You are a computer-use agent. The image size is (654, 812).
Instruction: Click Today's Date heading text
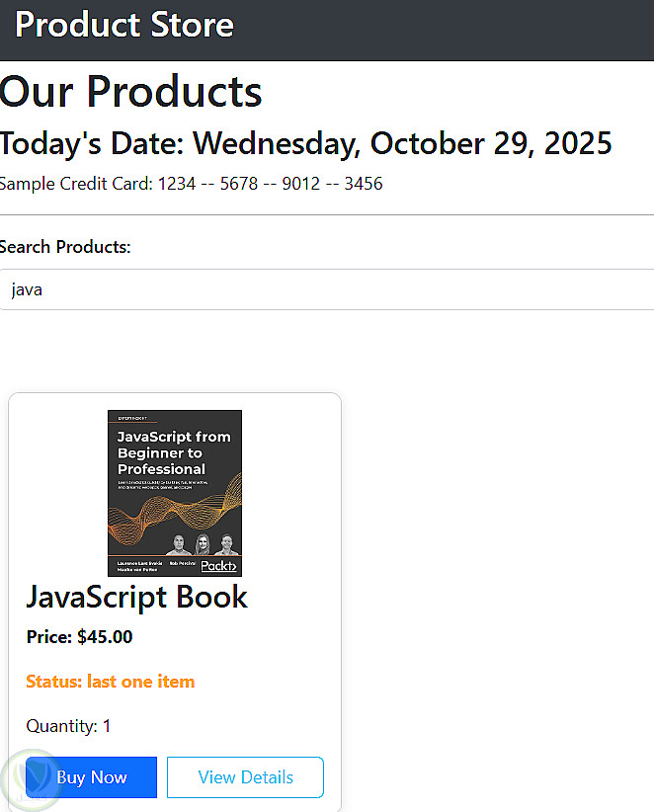(x=306, y=144)
